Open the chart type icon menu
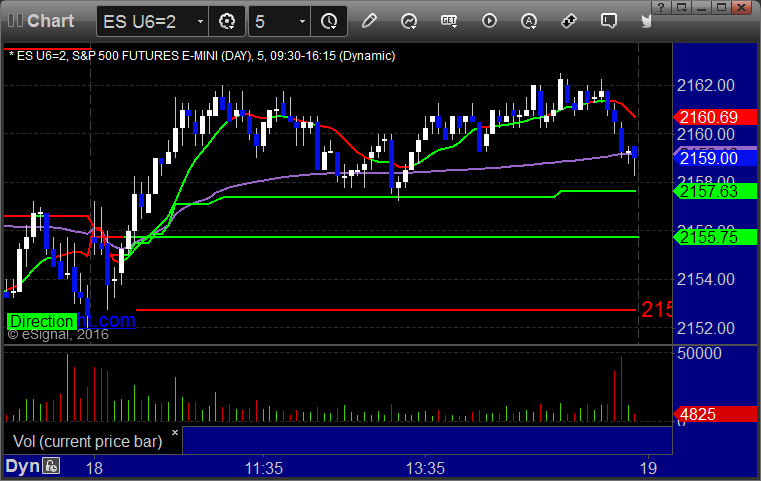This screenshot has height=481, width=761. [x=409, y=21]
